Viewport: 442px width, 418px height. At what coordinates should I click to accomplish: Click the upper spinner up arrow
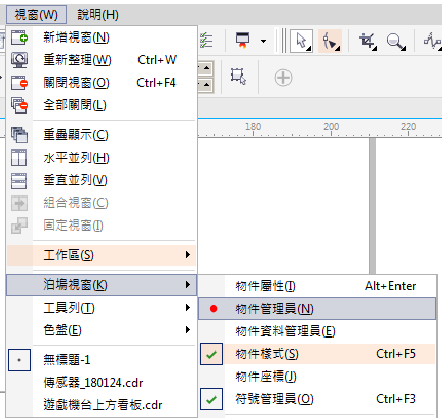206,68
